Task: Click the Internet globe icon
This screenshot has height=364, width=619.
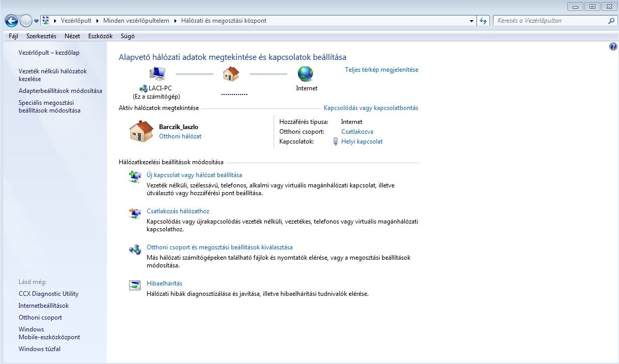Action: point(305,74)
